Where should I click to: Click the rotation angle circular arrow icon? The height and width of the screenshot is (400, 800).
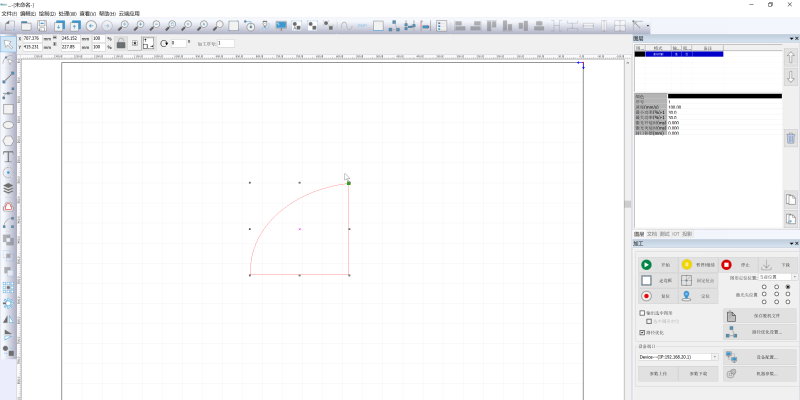click(x=164, y=43)
